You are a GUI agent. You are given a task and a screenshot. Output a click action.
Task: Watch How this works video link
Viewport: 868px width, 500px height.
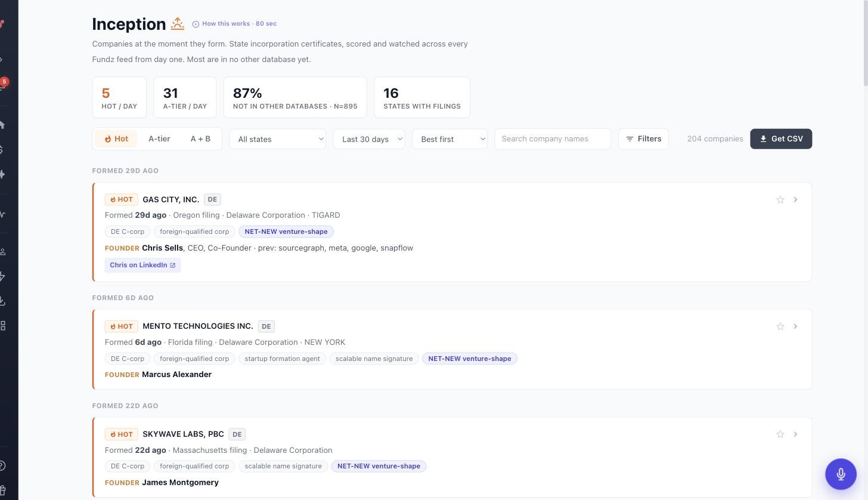click(234, 24)
